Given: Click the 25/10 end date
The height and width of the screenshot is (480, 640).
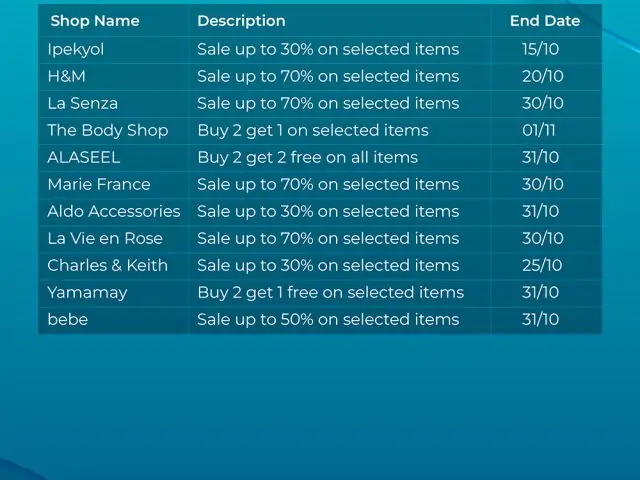Looking at the screenshot, I should [542, 265].
